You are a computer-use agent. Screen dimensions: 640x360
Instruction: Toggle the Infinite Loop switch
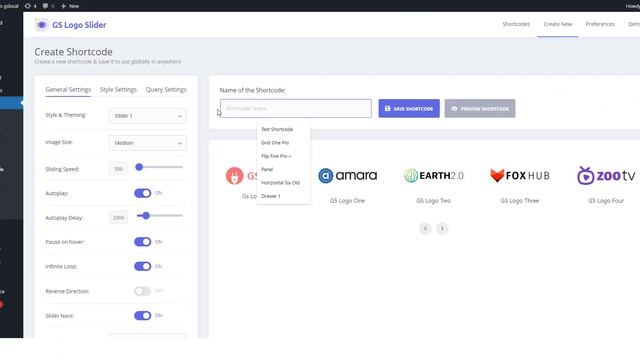[142, 267]
